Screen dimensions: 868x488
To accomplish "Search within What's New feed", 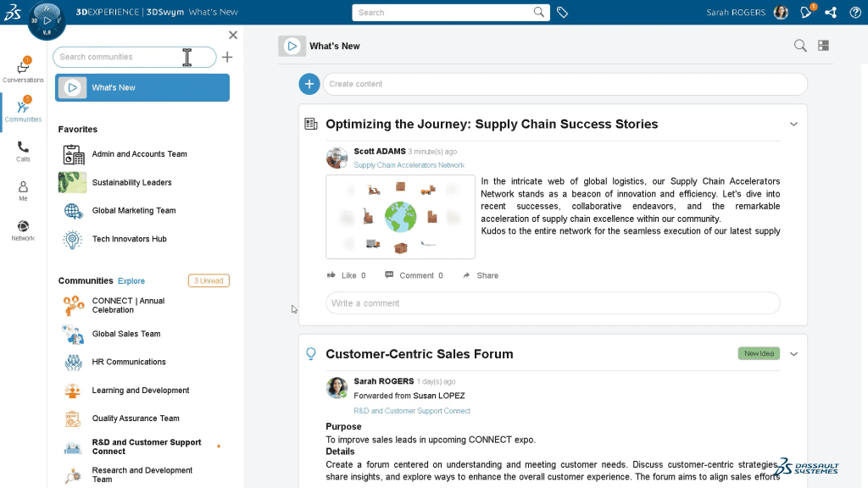I will (800, 46).
